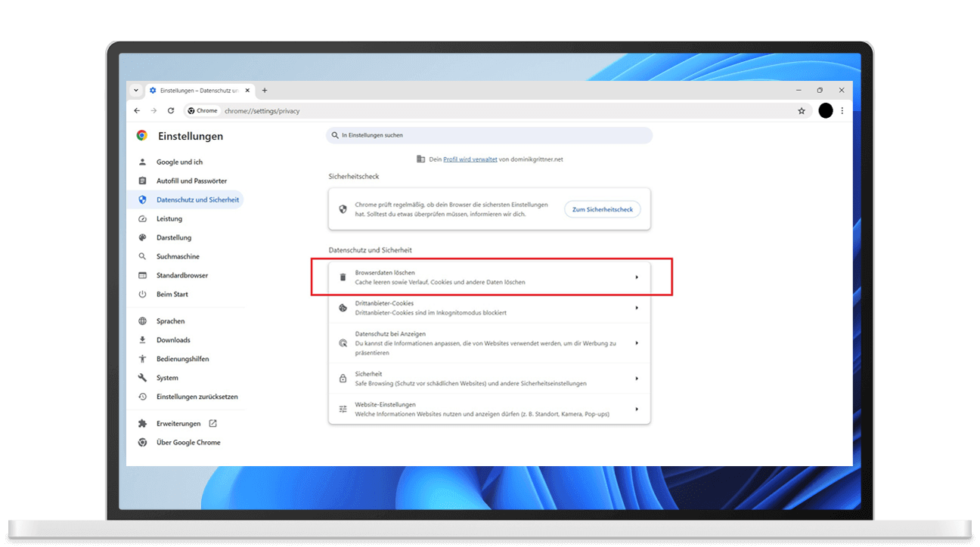
Task: Click the Suchmaschine magnifier icon in sidebar
Action: pos(142,257)
